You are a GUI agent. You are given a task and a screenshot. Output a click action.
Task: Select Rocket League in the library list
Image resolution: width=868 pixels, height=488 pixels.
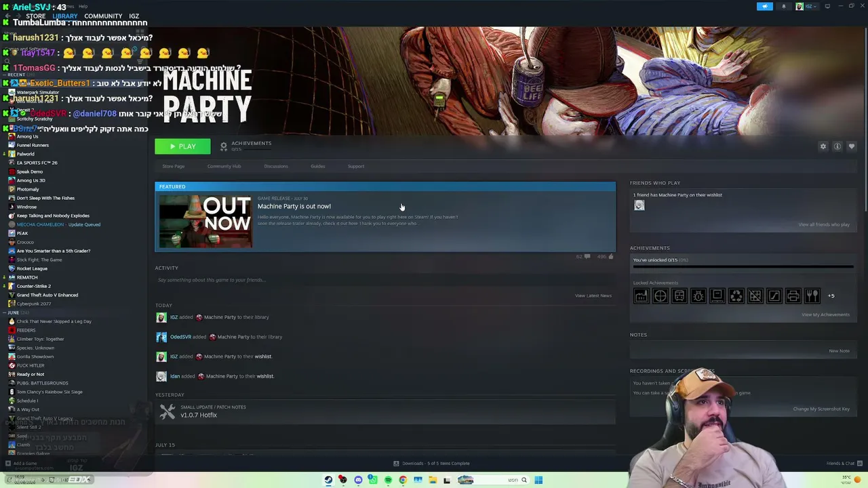point(32,268)
